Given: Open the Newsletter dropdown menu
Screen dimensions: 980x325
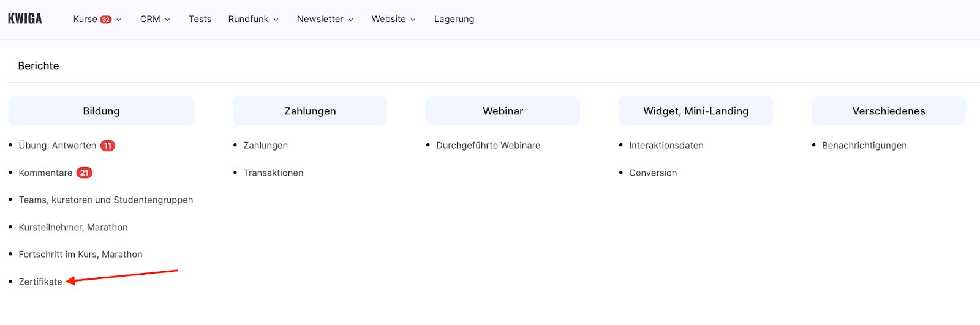Looking at the screenshot, I should (x=325, y=19).
